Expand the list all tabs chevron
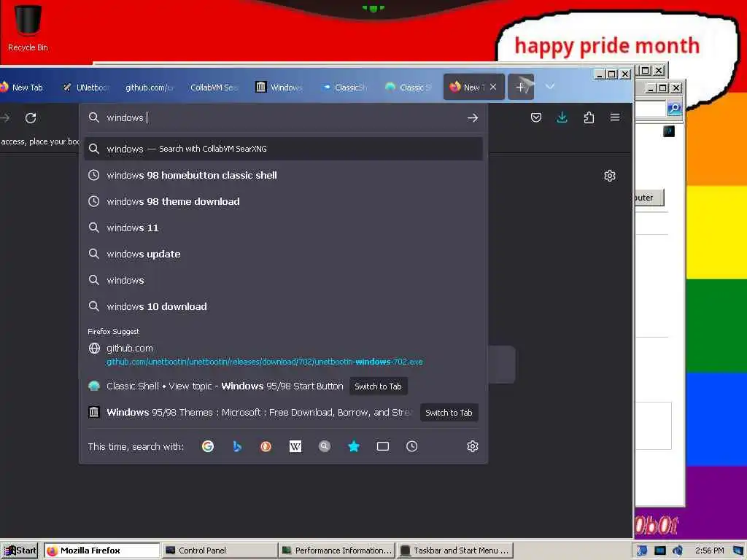The image size is (747, 560). tap(550, 87)
